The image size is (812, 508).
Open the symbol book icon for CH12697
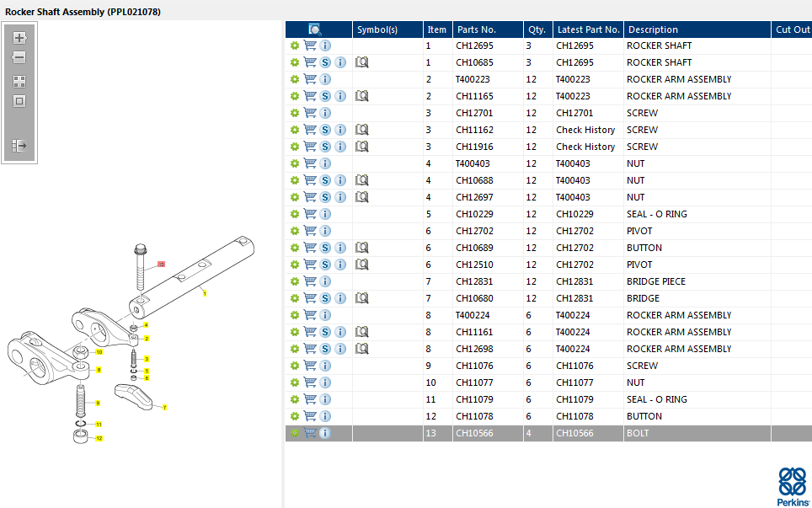(x=362, y=197)
